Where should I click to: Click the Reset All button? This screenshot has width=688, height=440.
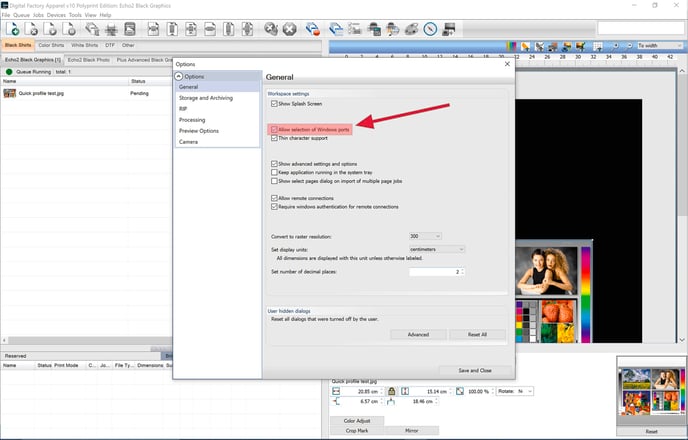point(477,334)
